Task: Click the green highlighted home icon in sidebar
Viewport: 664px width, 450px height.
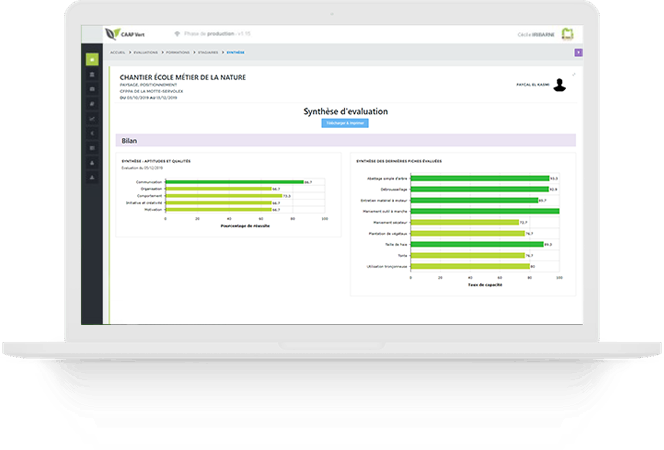Action: click(92, 60)
